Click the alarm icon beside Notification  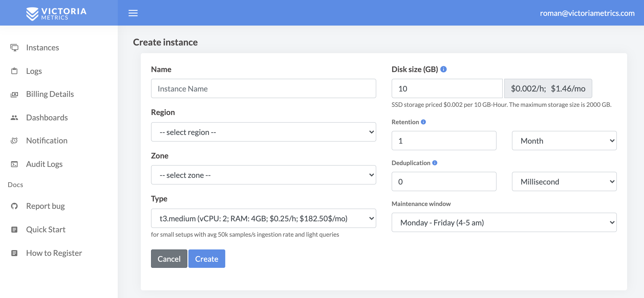tap(14, 141)
